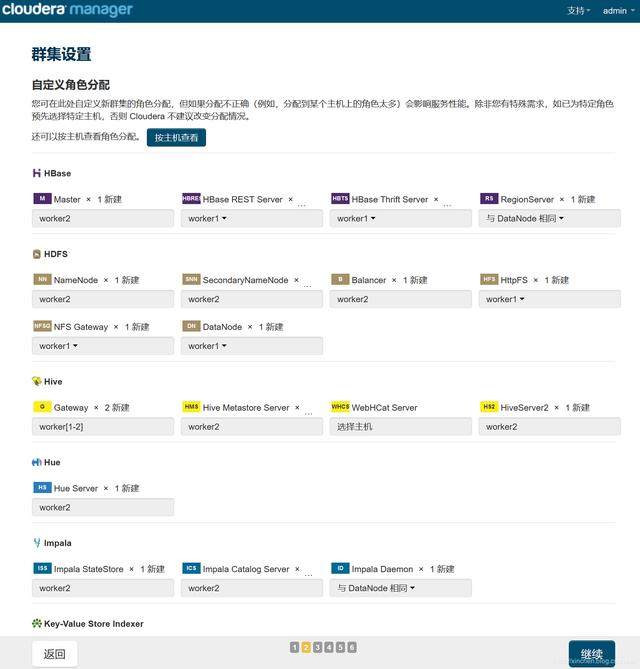Go to wizard step 4
The height and width of the screenshot is (669, 640).
(x=329, y=647)
